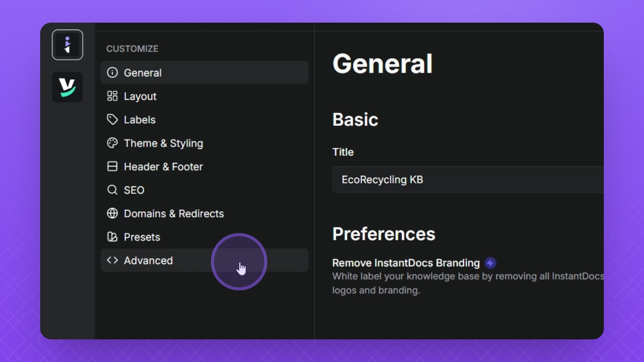Open the Advanced settings item
The height and width of the screenshot is (362, 644).
[x=148, y=260]
